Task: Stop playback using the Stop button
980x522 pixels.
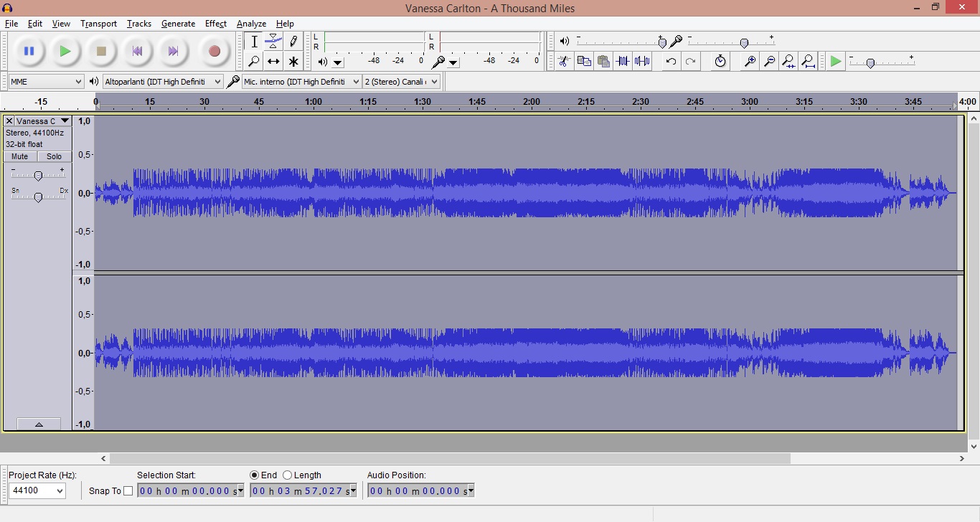Action: point(101,51)
